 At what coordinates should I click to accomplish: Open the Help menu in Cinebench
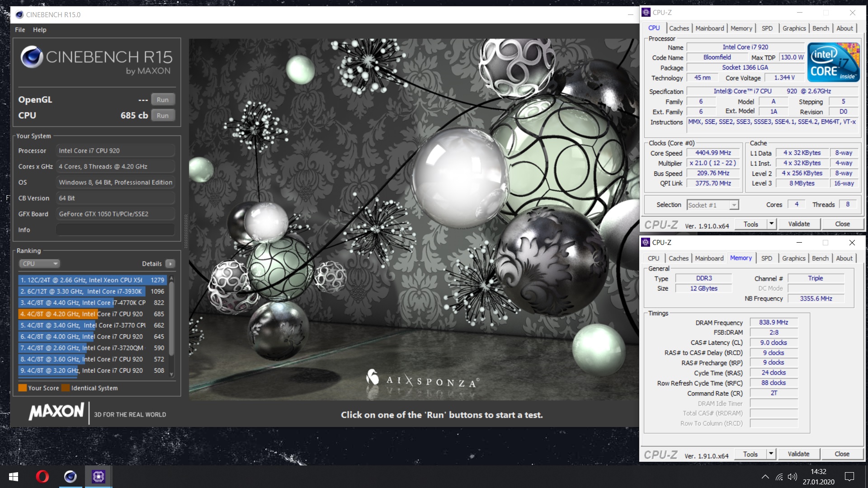(39, 30)
